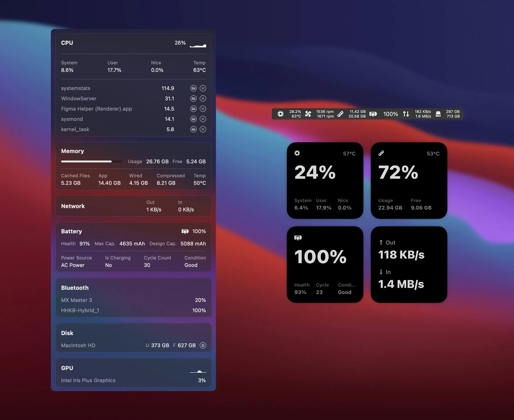Click the HHKB-Hybrid_1 Bluetooth device
This screenshot has width=514, height=420.
point(80,310)
